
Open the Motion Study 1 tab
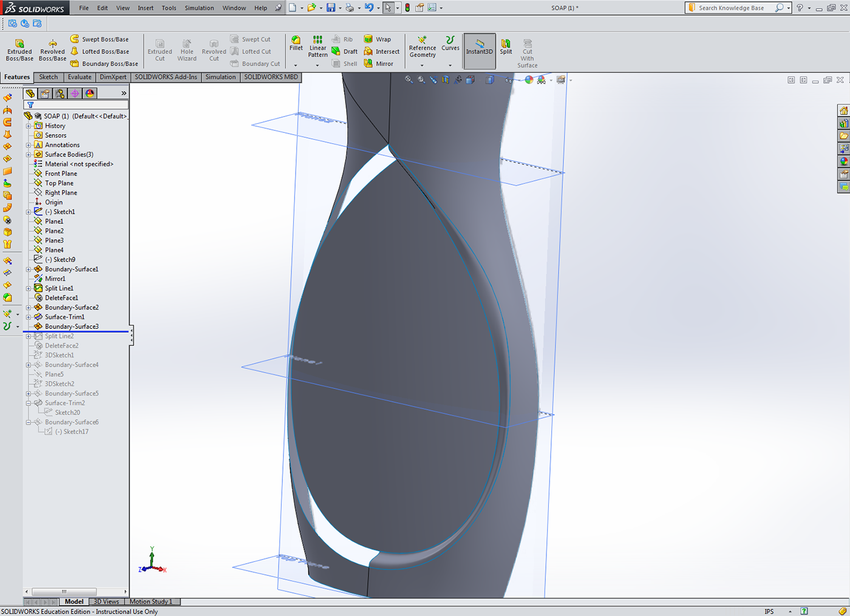[x=151, y=601]
